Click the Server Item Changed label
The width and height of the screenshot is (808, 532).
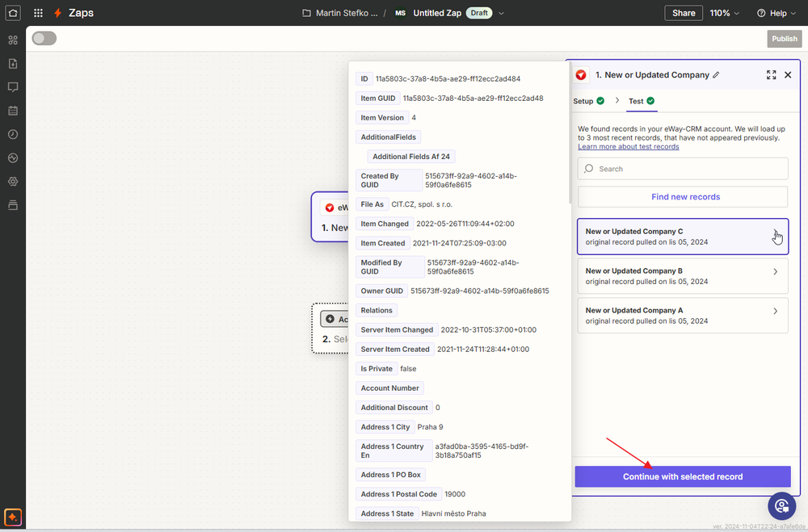(x=397, y=330)
